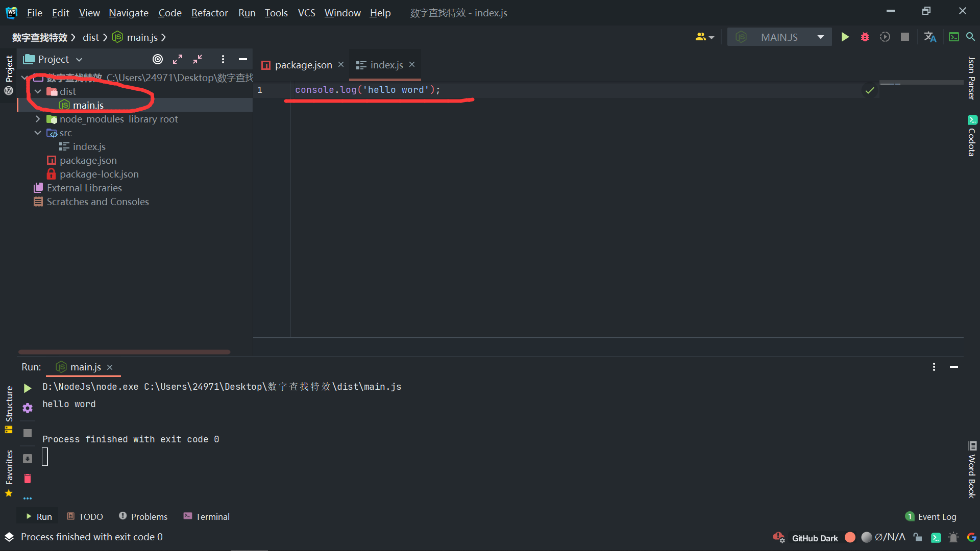Expand the node_modules folder
Screen dimensions: 980x551
coord(38,119)
